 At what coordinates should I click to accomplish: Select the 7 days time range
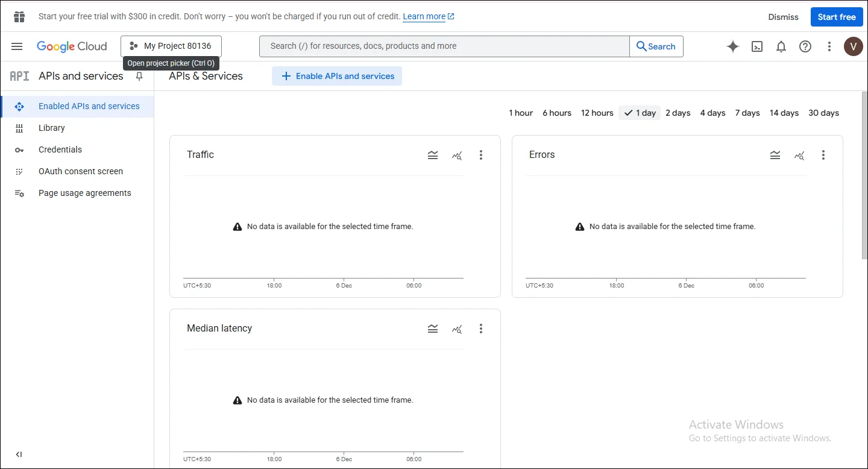click(747, 113)
